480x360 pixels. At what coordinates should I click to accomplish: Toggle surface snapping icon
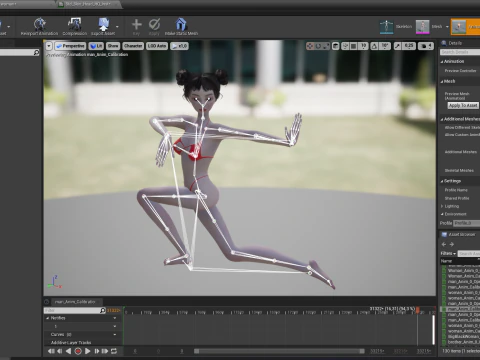(346, 46)
